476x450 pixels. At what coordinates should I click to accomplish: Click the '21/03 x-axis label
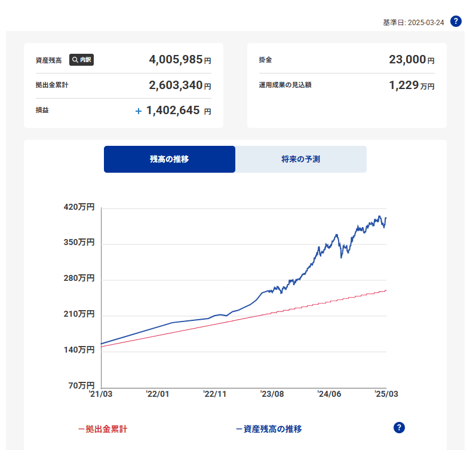tap(100, 394)
